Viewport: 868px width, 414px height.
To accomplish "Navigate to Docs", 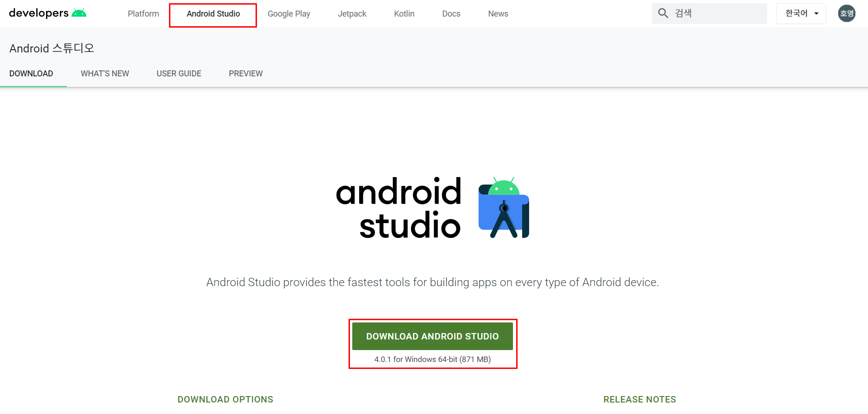I will tap(451, 14).
